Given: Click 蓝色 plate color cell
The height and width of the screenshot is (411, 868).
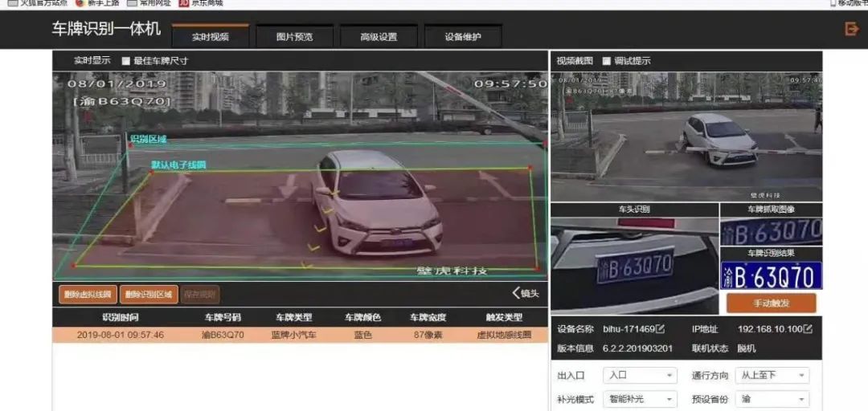Looking at the screenshot, I should coord(362,336).
